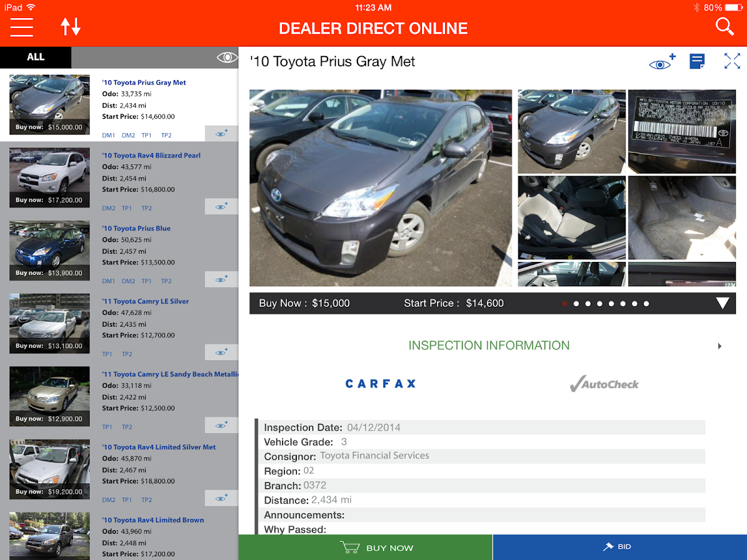The image size is (747, 560).
Task: Select Start Price $14,600.00 text on Prius Gray Met
Action: pyautogui.click(x=138, y=116)
